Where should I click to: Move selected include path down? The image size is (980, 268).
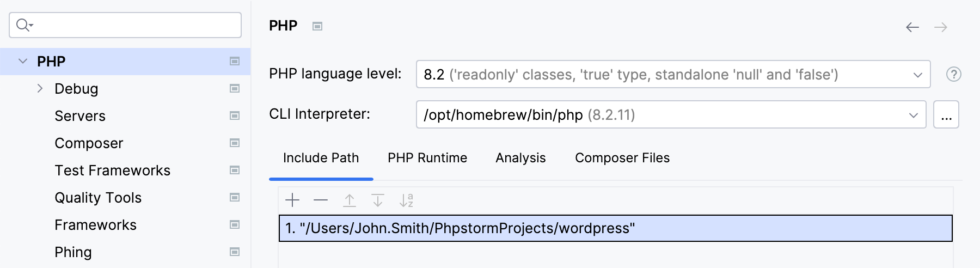coord(378,200)
